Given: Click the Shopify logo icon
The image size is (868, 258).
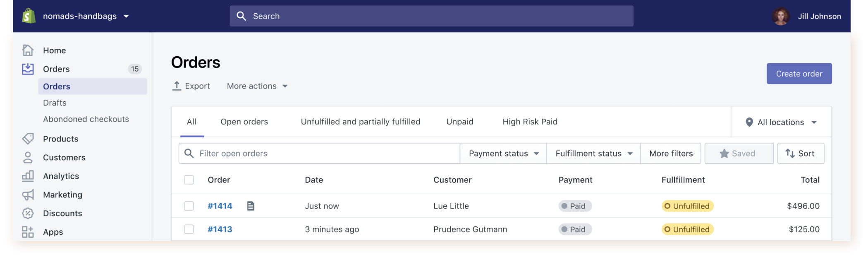Looking at the screenshot, I should (x=29, y=16).
